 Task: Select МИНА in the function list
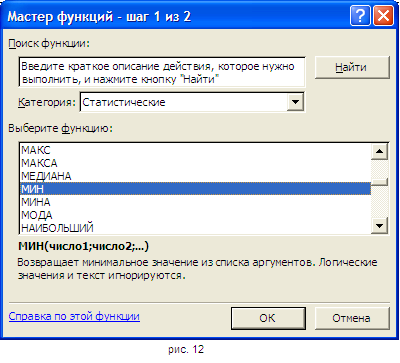pos(195,202)
